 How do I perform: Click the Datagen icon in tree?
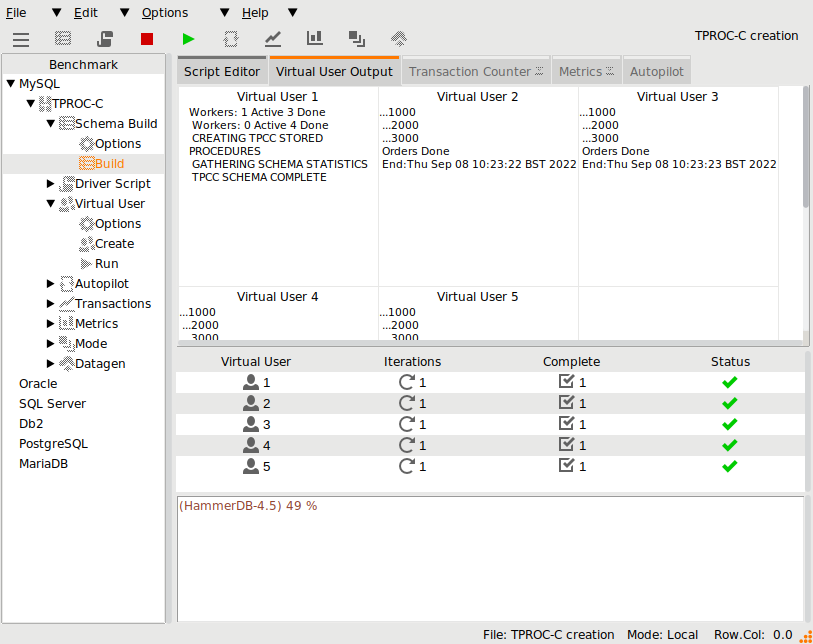click(66, 363)
